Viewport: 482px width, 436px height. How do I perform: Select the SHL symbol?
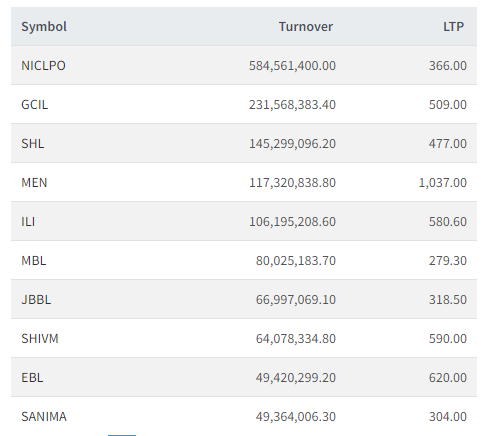click(x=33, y=144)
